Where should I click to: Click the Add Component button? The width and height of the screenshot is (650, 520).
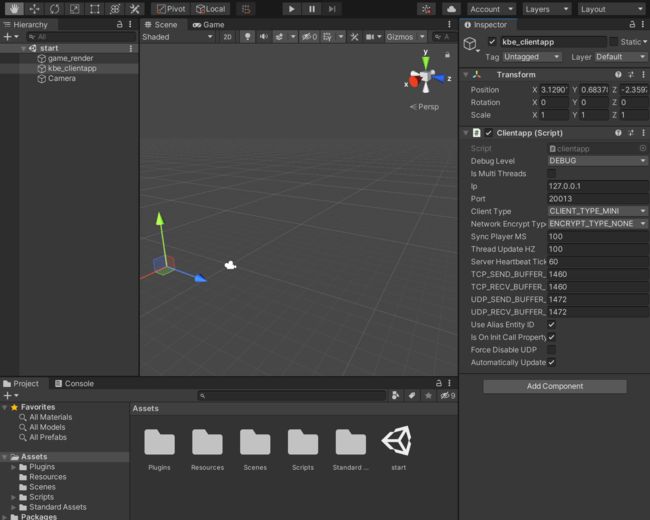click(555, 386)
